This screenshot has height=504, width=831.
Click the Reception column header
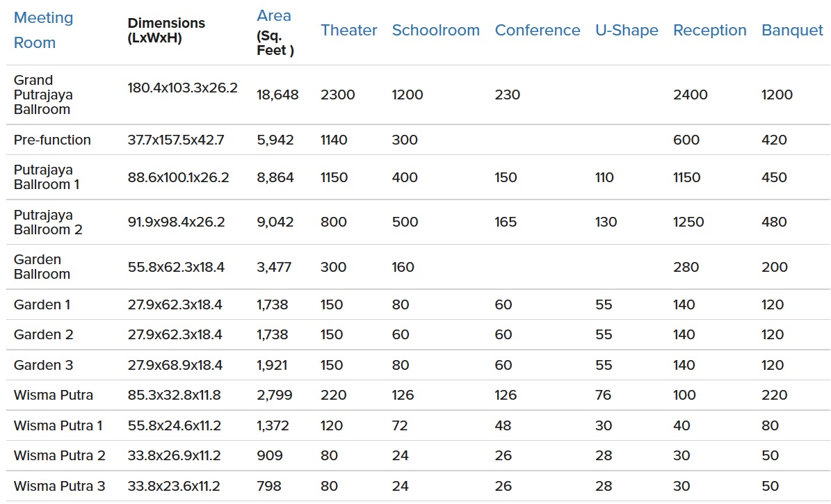coord(709,31)
